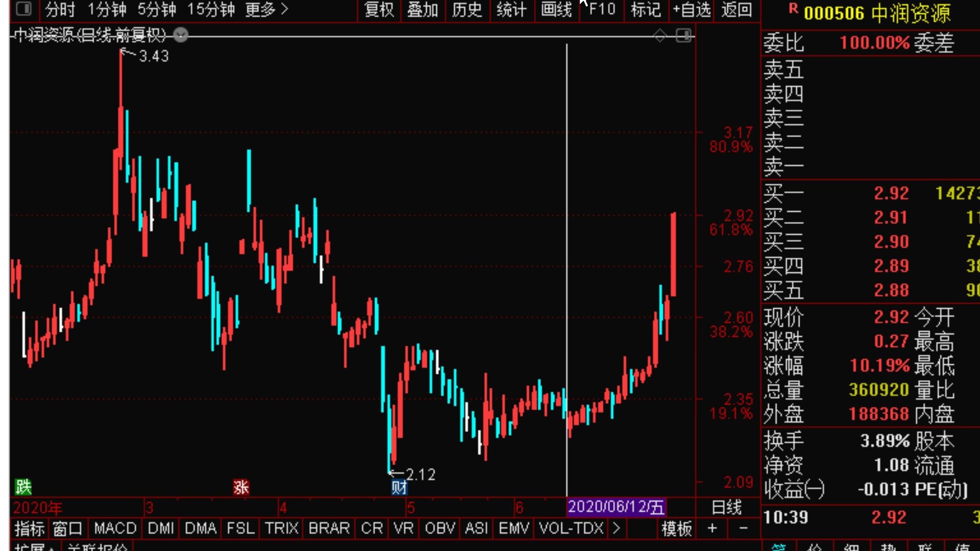This screenshot has width=980, height=551.
Task: Click the 买二 price 2.91
Action: click(891, 218)
